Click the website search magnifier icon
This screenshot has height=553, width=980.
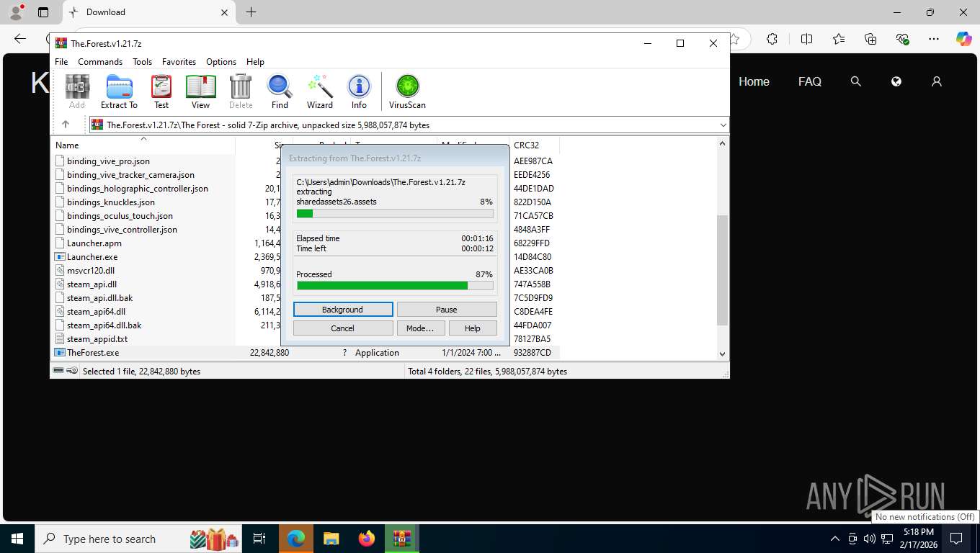coord(856,81)
